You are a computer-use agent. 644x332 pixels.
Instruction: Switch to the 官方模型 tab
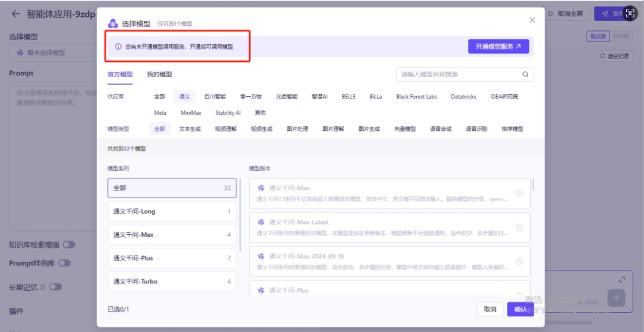120,75
